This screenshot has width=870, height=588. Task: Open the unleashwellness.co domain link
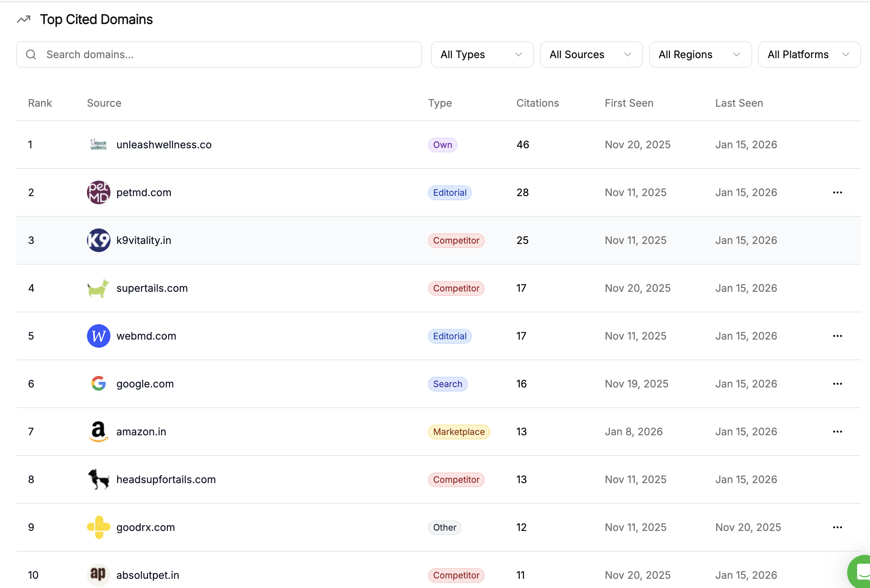tap(164, 145)
